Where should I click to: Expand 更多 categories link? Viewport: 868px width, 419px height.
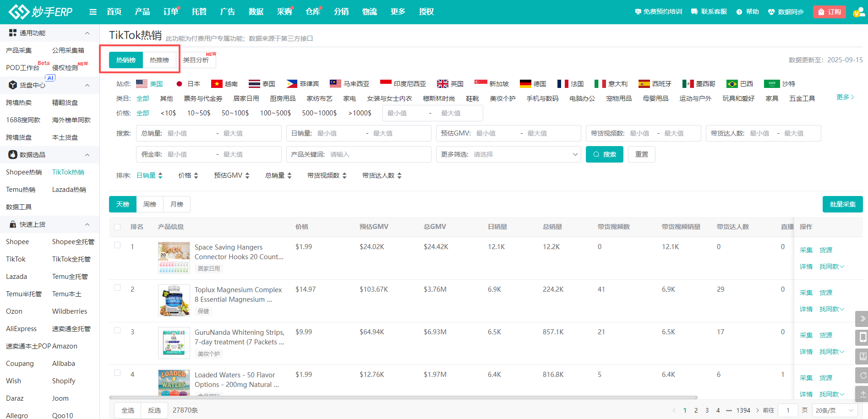click(x=845, y=97)
